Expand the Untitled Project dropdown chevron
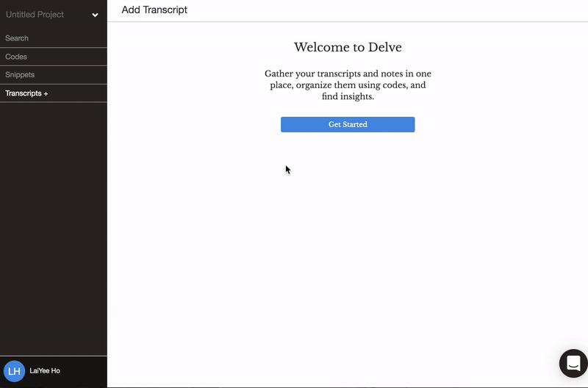This screenshot has width=588, height=388. [95, 15]
